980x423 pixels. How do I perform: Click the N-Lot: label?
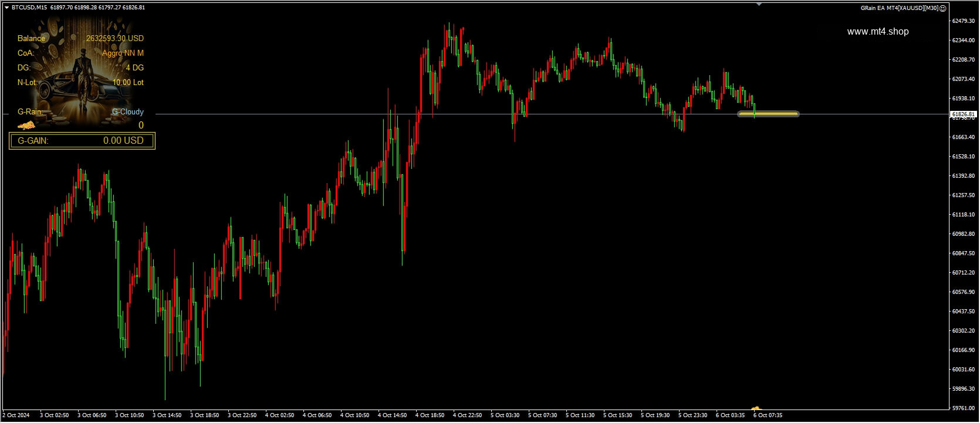tap(28, 82)
